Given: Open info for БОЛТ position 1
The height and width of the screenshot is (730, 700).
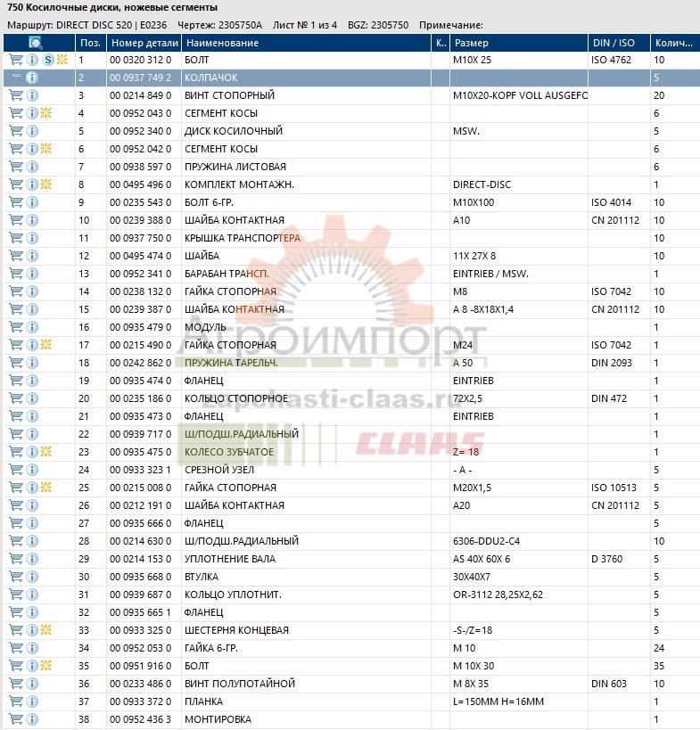Looking at the screenshot, I should point(32,60).
